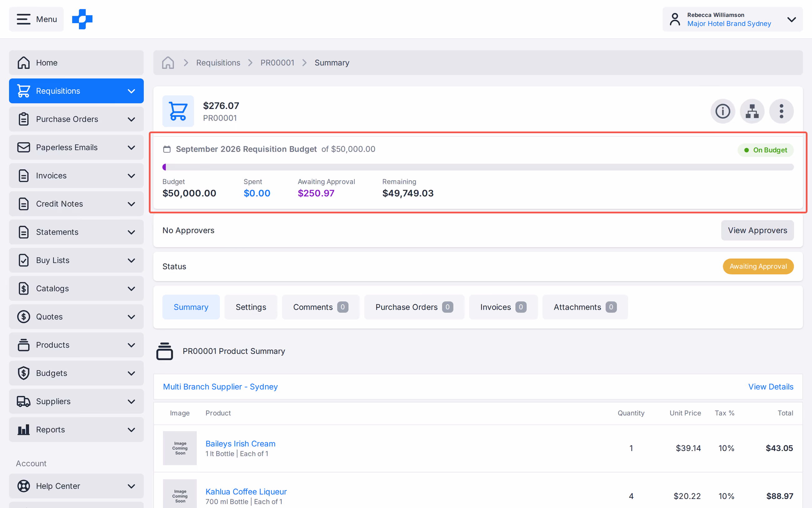
Task: Click the Purchase Orders clipboard icon
Action: [23, 119]
